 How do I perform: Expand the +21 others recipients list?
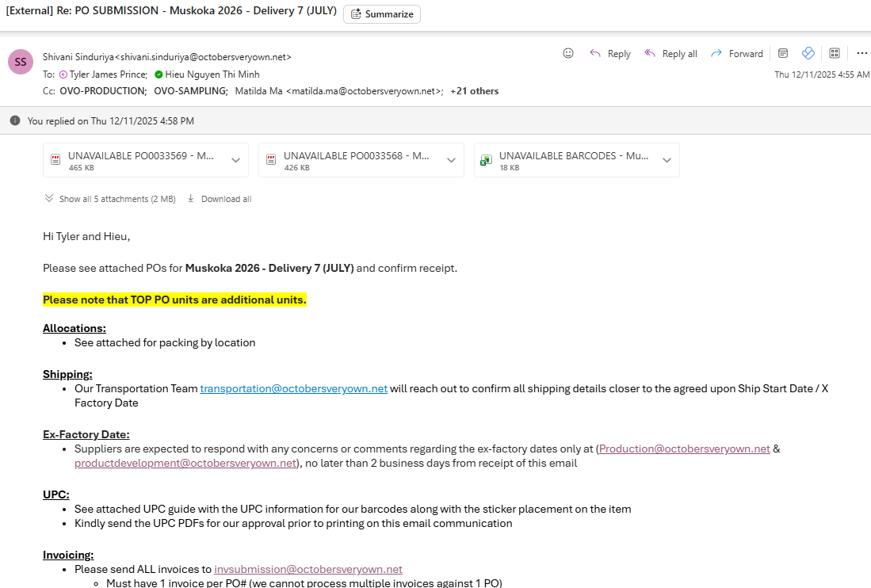[x=474, y=91]
